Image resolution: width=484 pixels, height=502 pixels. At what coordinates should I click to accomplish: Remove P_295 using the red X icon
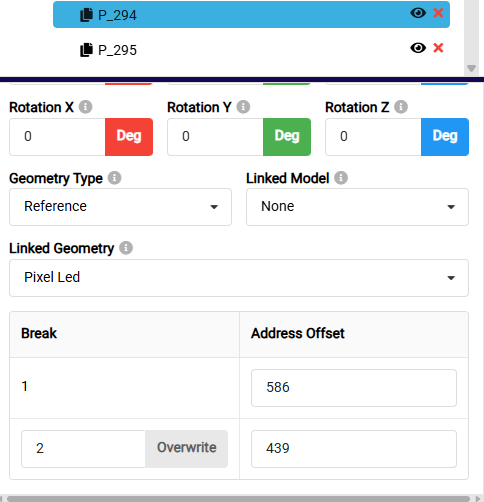pyautogui.click(x=438, y=48)
